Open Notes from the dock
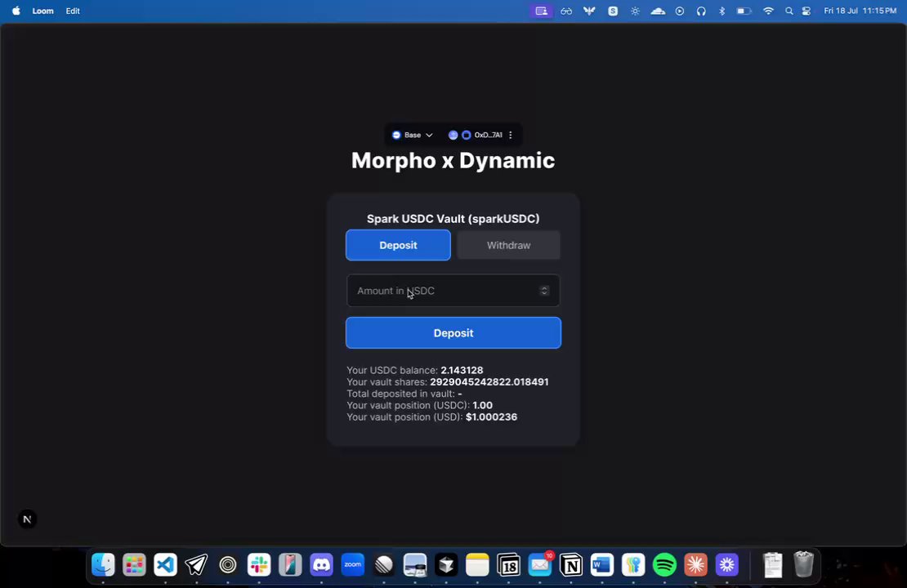This screenshot has width=907, height=588. (477, 565)
